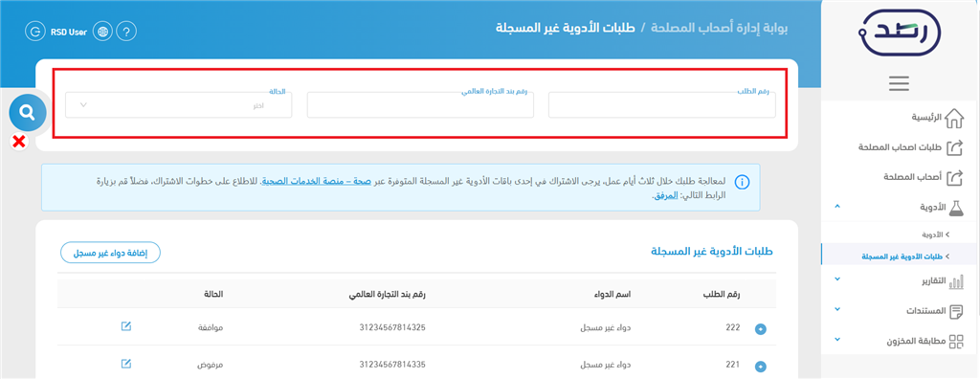Open help with the question mark icon
The image size is (980, 379).
click(x=126, y=32)
